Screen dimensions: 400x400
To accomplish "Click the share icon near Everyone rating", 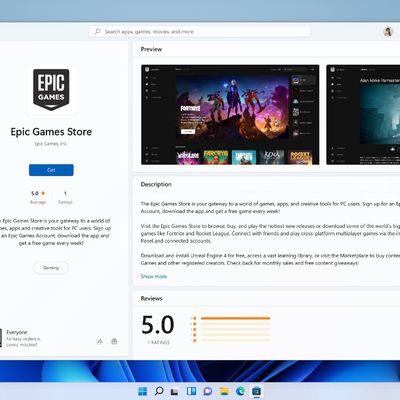I will pyautogui.click(x=99, y=341).
